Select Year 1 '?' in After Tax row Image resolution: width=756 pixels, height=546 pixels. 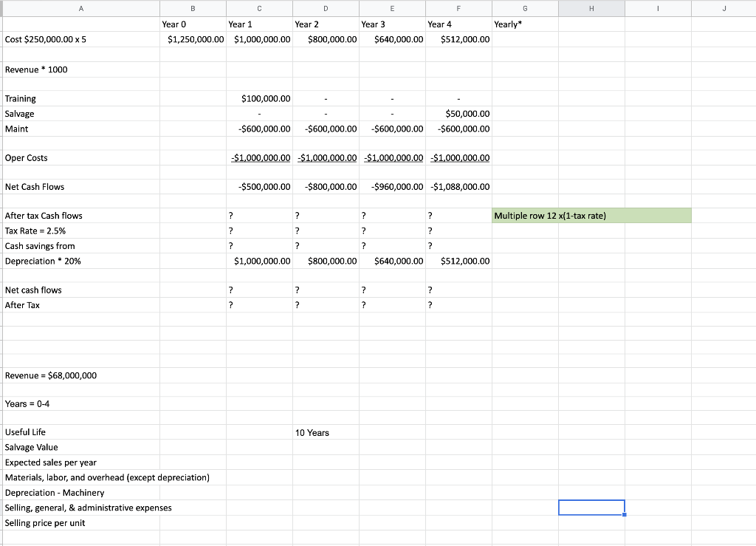coord(259,305)
